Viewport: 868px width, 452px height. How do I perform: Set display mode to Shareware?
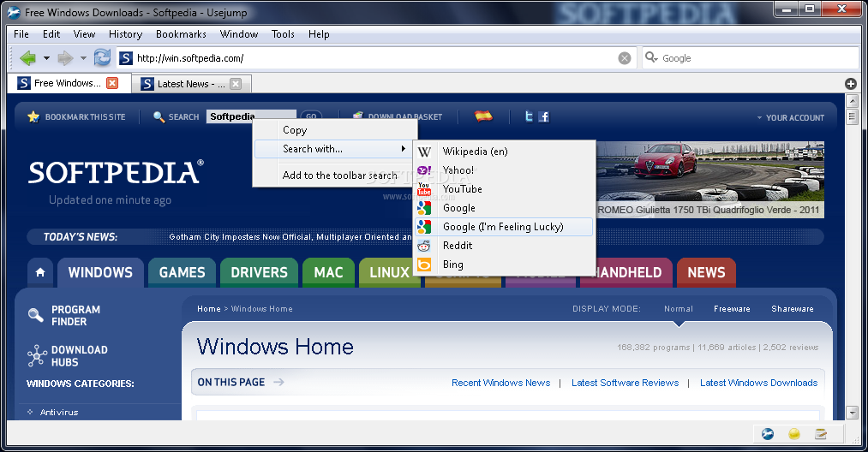point(793,309)
